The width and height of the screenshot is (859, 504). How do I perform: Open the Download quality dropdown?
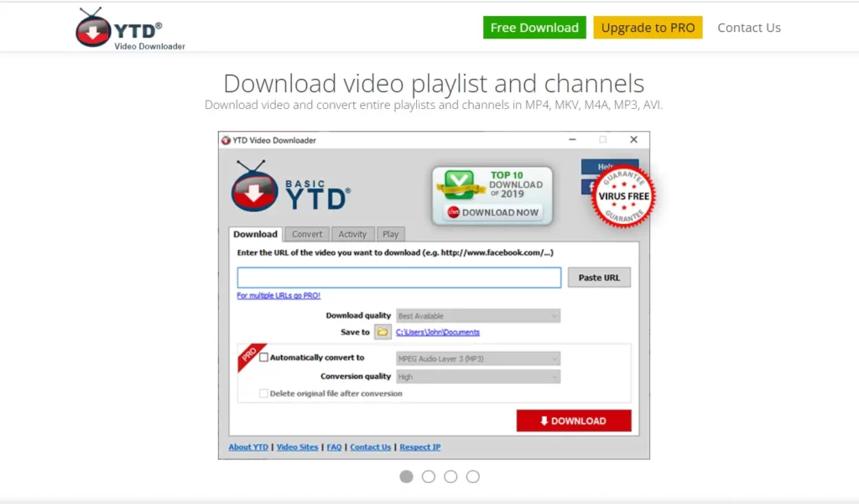coord(477,315)
